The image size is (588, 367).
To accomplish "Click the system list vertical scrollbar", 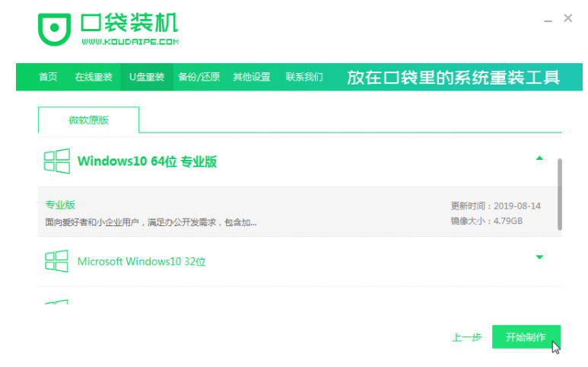I will tap(560, 194).
